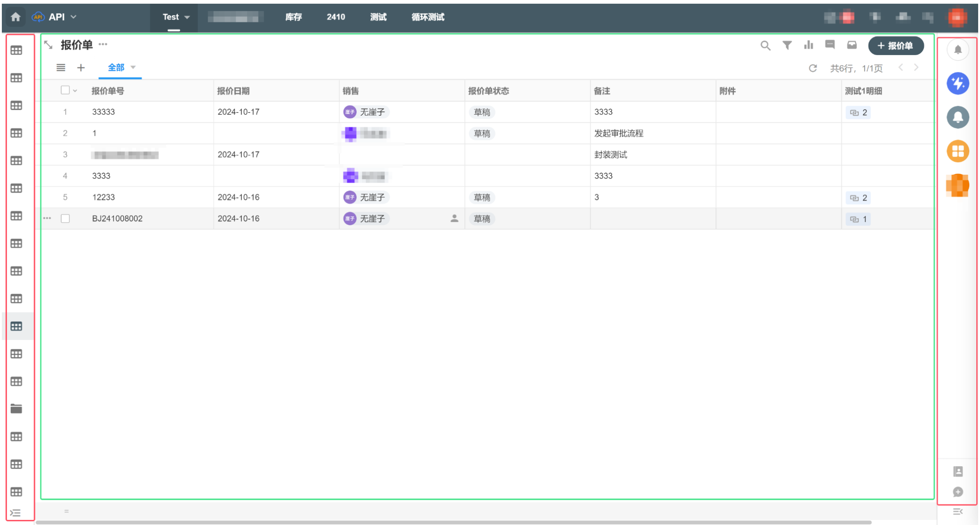Screen dimensions: 980x525
Task: Click the orange grid apps icon
Action: [957, 151]
